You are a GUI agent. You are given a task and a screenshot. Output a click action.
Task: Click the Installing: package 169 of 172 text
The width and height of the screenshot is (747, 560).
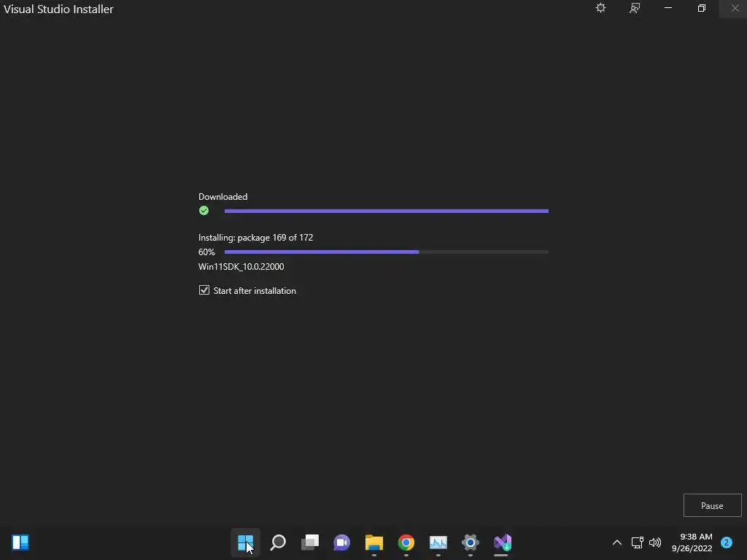(256, 237)
